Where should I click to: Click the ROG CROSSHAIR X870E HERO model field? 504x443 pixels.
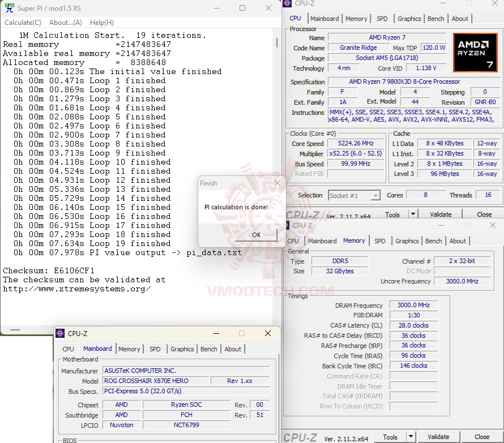click(156, 381)
